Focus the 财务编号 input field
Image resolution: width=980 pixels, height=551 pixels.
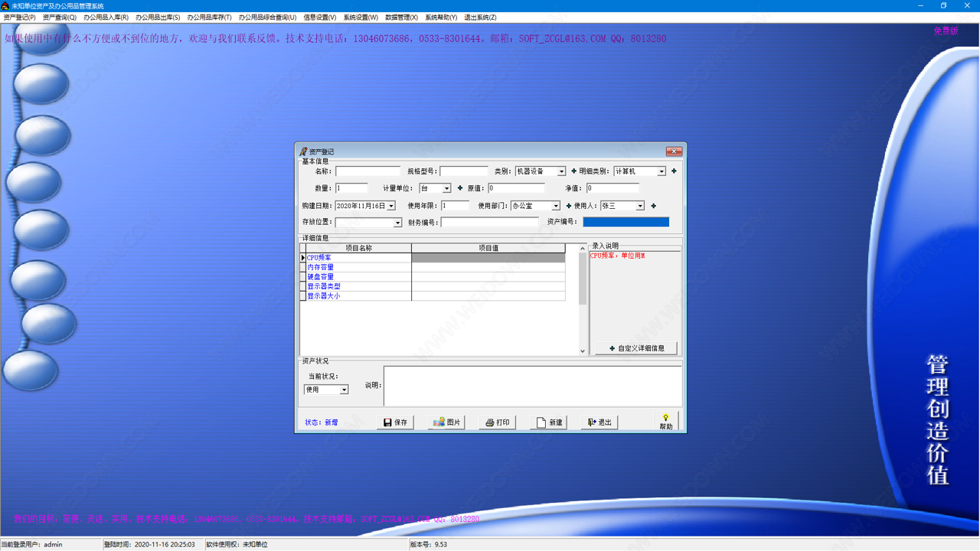pyautogui.click(x=490, y=223)
